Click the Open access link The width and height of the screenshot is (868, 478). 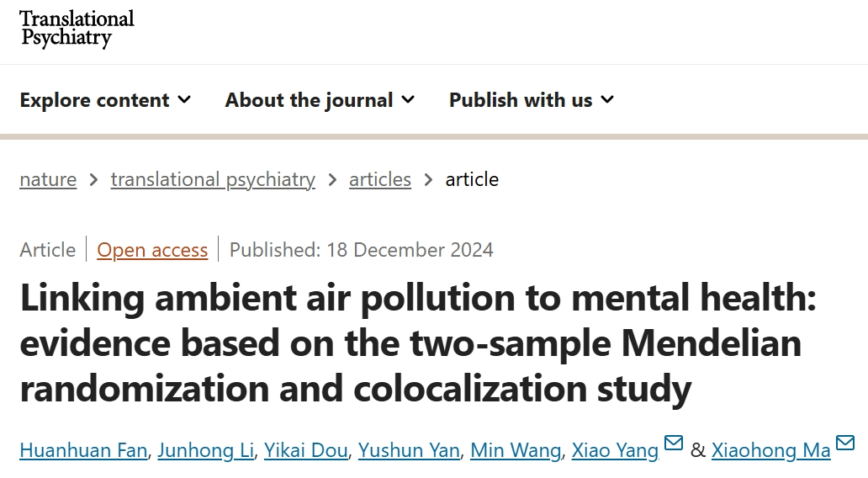tap(152, 250)
